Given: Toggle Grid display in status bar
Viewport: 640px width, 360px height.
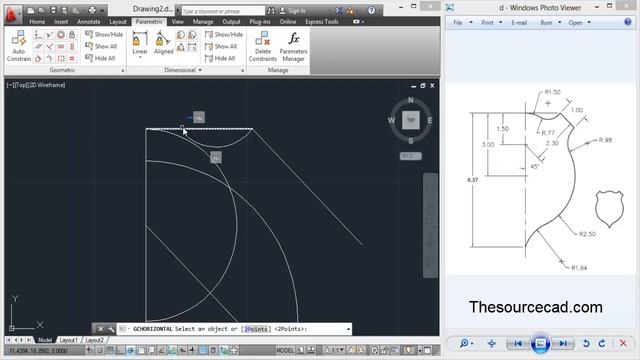Looking at the screenshot, I should click(110, 350).
